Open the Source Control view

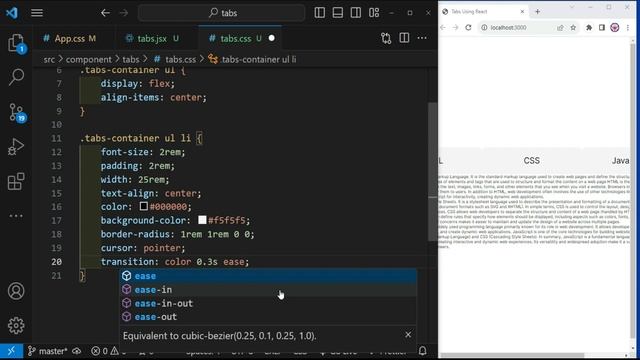tap(16, 112)
